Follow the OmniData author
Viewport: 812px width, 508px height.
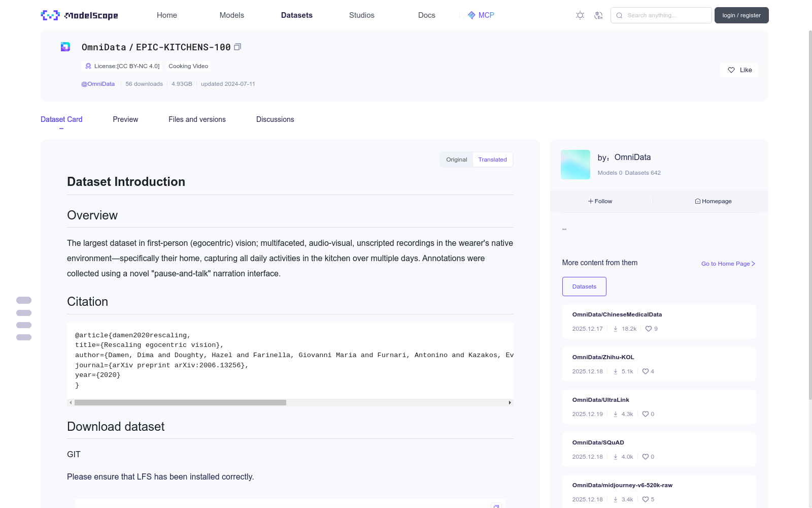pos(600,201)
